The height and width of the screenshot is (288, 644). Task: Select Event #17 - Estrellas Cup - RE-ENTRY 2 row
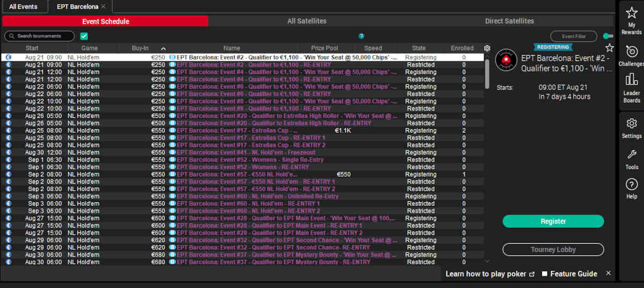[243, 145]
